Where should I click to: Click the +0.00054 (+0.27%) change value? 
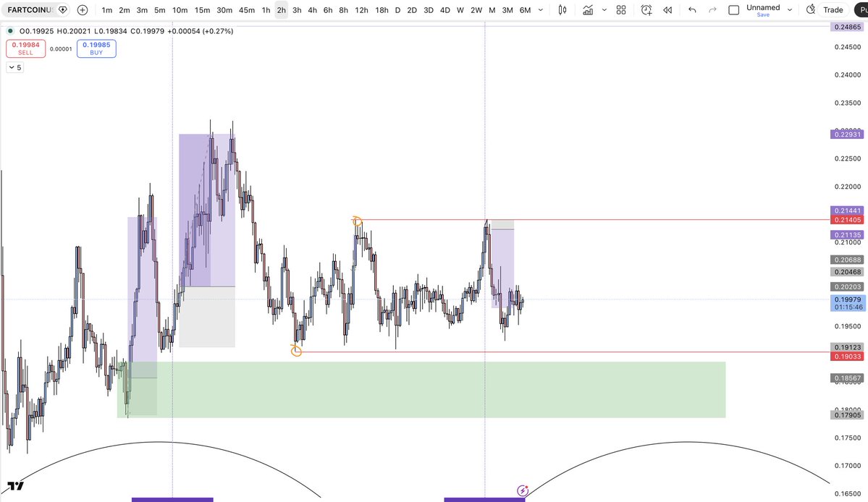tap(201, 31)
